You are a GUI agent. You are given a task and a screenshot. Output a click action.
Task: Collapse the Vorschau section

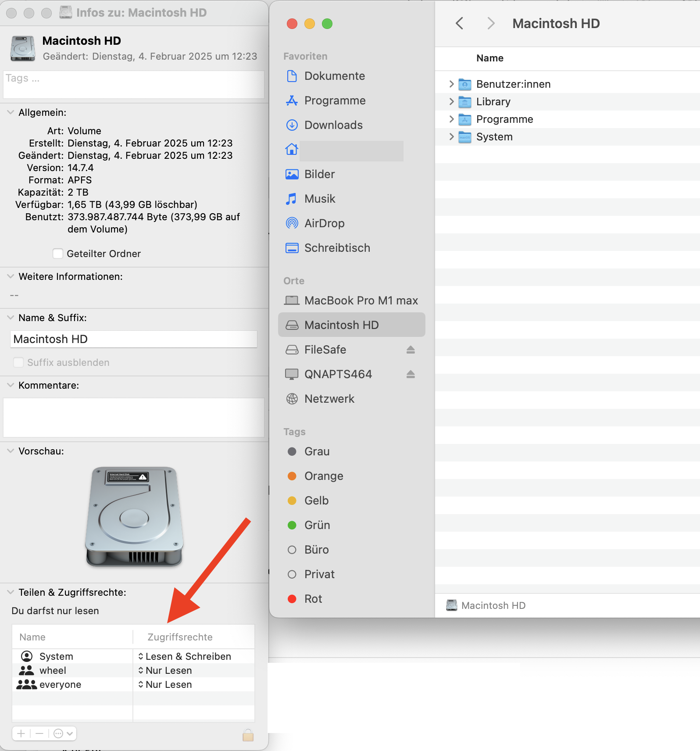(11, 451)
